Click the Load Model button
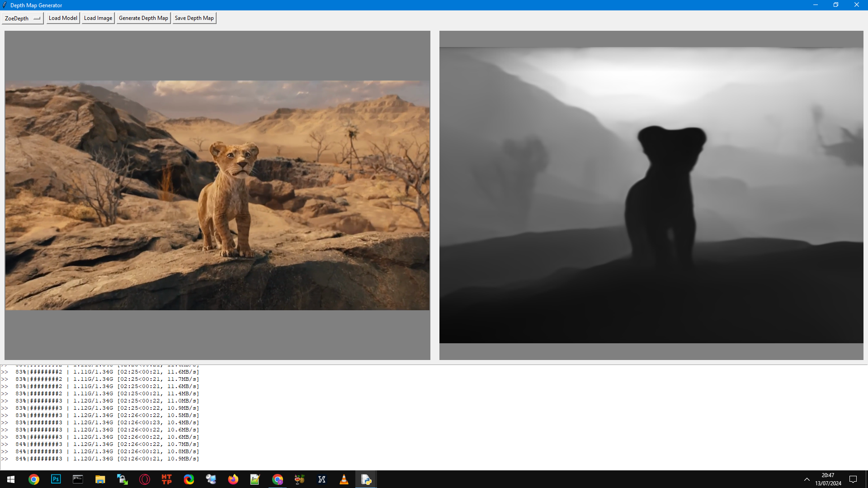 tap(63, 18)
